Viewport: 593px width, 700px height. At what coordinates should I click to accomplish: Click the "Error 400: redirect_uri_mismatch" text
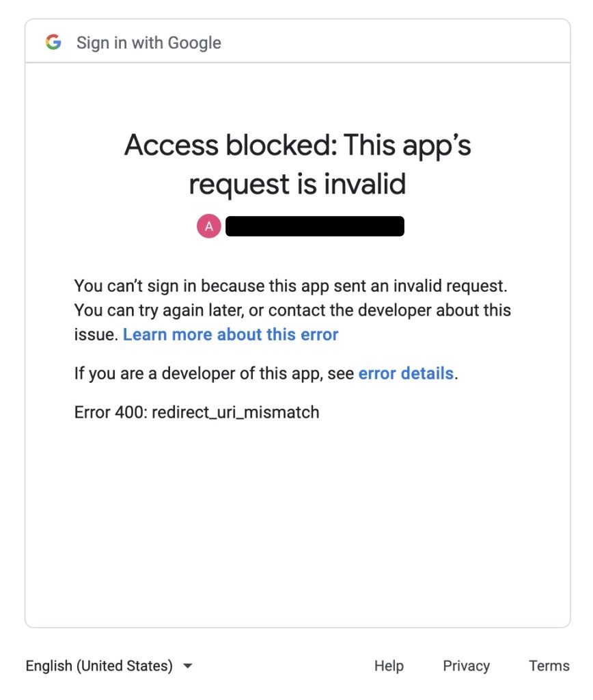(197, 412)
